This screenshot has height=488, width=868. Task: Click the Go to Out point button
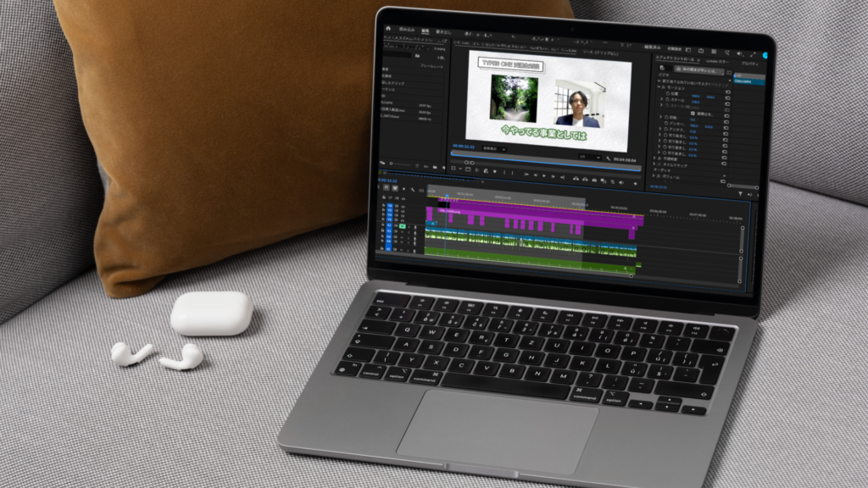click(x=563, y=177)
